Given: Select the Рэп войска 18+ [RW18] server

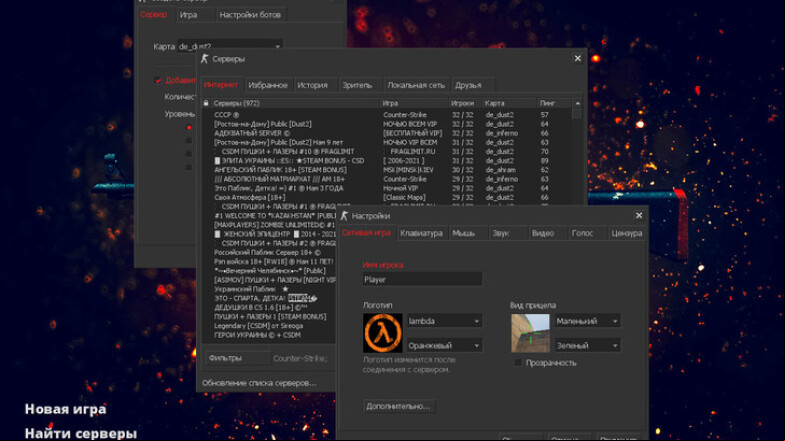Looking at the screenshot, I should point(269,261).
